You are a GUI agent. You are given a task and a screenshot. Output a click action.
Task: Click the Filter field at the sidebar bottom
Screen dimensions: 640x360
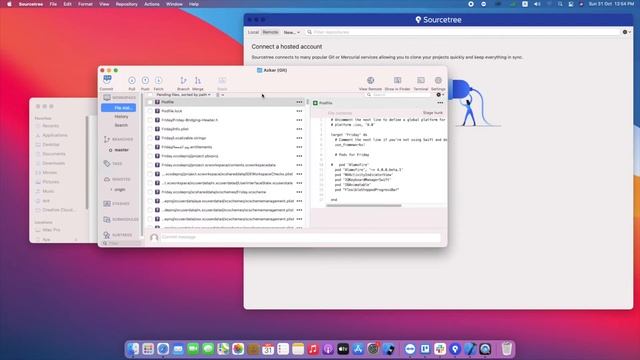(121, 243)
